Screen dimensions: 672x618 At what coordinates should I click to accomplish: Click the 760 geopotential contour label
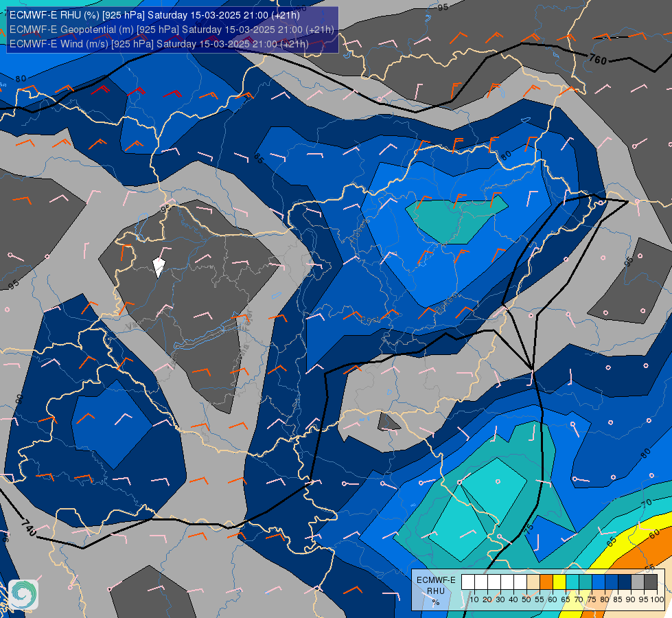coord(598,59)
